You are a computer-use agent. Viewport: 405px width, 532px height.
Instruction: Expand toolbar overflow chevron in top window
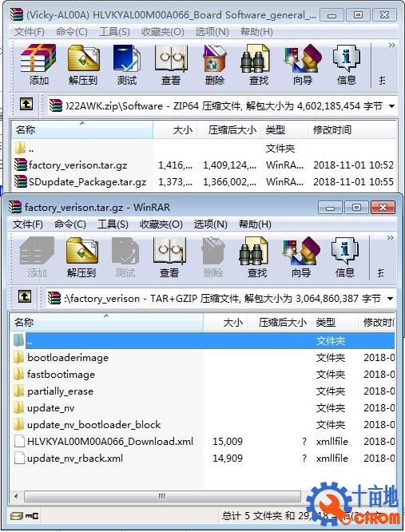391,45
